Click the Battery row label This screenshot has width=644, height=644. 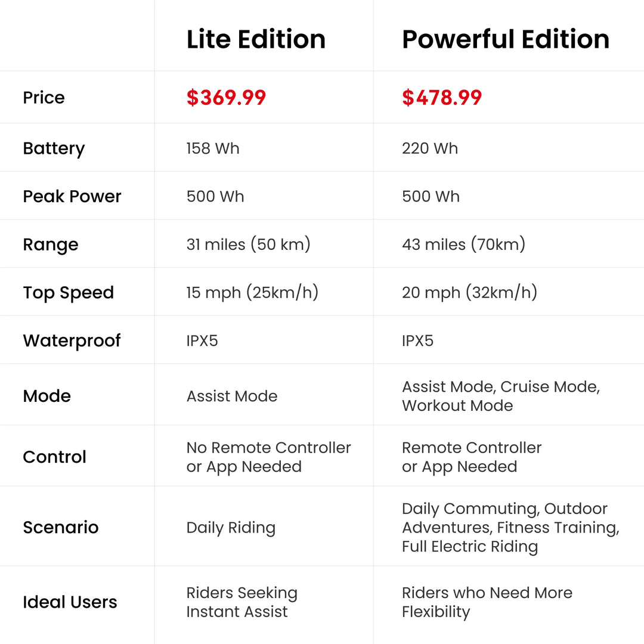coord(54,148)
